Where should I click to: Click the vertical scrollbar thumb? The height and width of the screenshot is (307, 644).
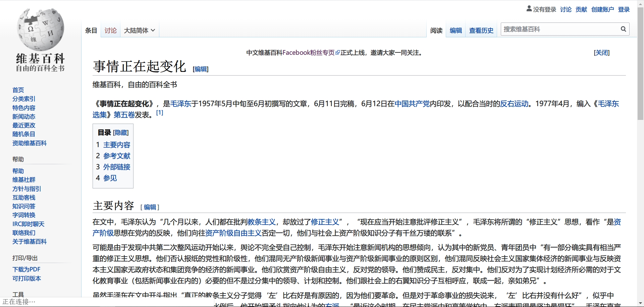click(640, 64)
